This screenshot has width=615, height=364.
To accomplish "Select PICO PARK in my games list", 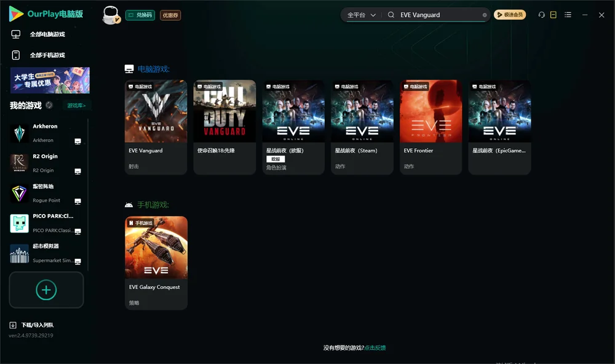I will 46,223.
